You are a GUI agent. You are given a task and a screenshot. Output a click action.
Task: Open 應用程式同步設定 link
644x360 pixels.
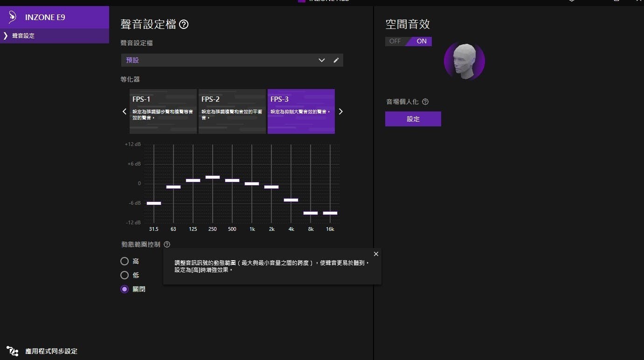51,351
